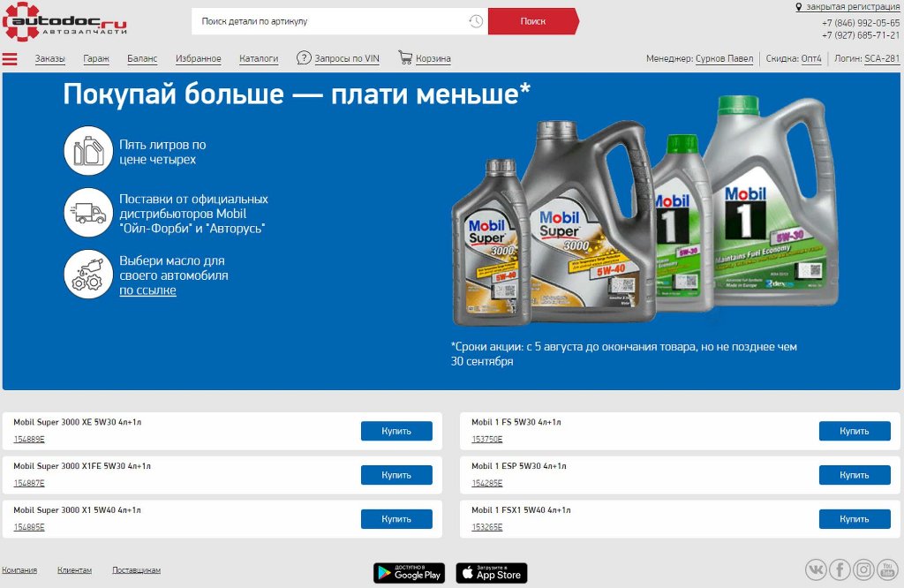904x588 pixels.
Task: Click the location pin icon
Action: click(x=798, y=7)
